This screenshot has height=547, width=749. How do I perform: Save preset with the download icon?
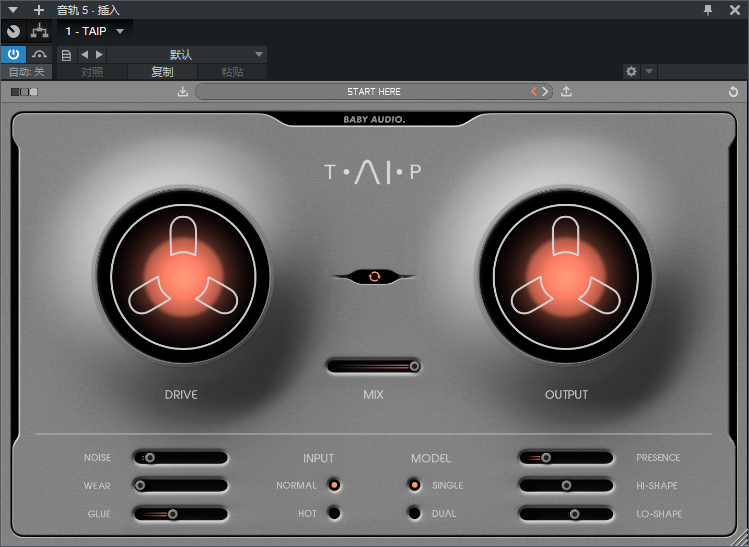pos(182,91)
